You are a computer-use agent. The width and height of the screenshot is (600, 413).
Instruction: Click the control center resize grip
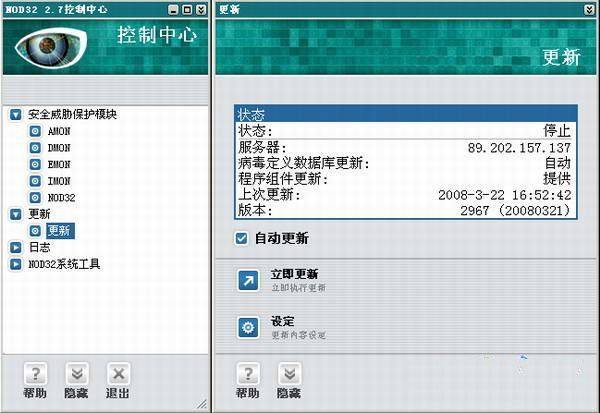click(x=202, y=403)
